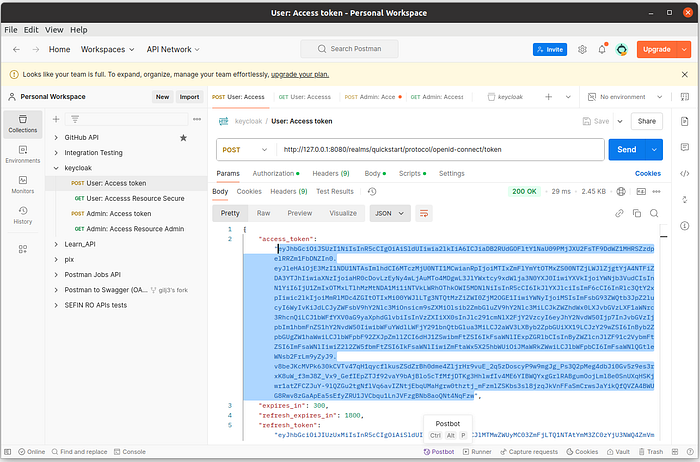Click the environment quick look icon
Viewport: 700px width, 462px height.
pos(684,97)
